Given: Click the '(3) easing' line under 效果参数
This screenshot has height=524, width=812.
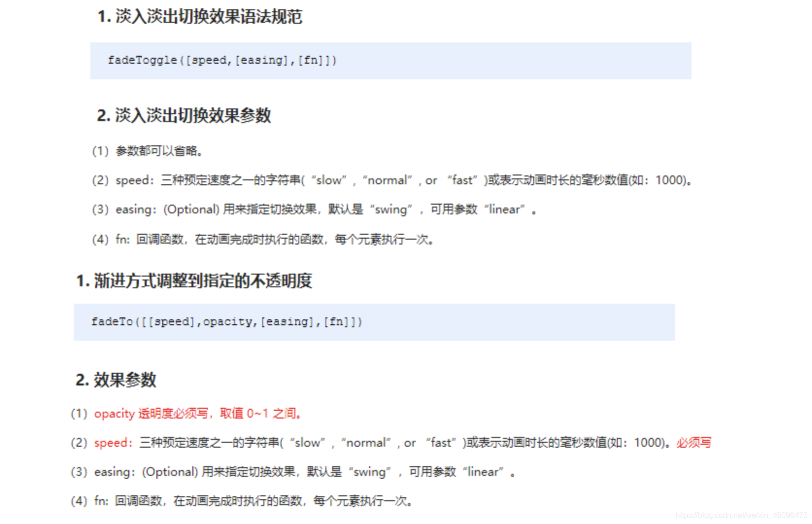Looking at the screenshot, I should click(293, 472).
